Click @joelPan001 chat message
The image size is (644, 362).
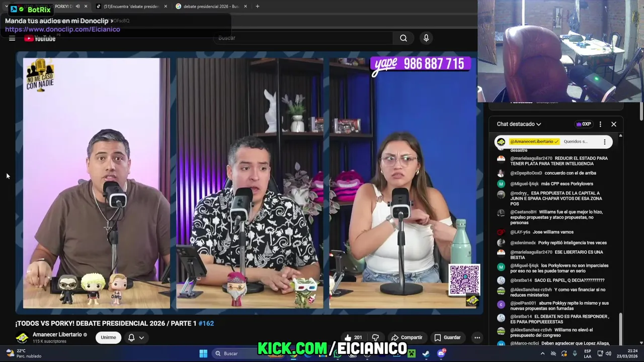pyautogui.click(x=559, y=306)
